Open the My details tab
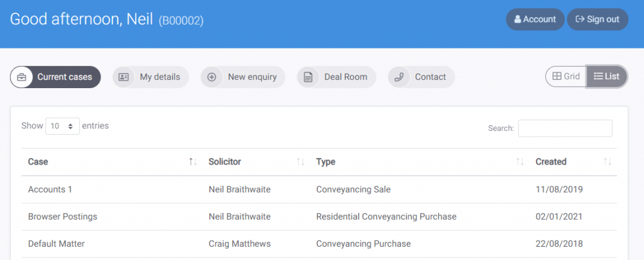 coord(151,77)
